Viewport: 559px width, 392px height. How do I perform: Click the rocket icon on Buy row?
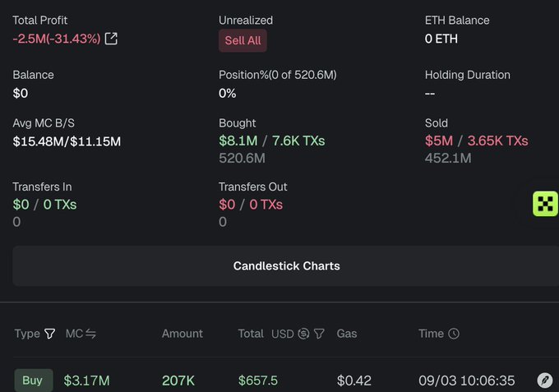[x=545, y=380]
